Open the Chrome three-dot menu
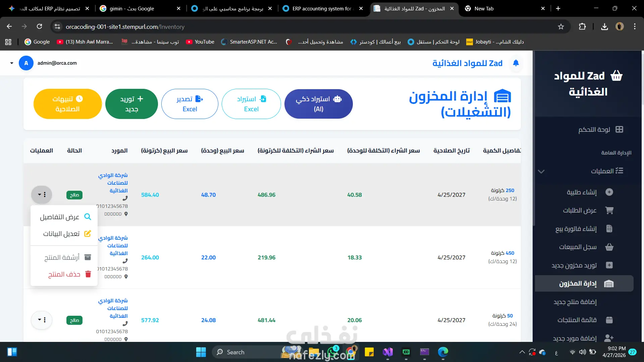The width and height of the screenshot is (644, 362). (x=635, y=26)
